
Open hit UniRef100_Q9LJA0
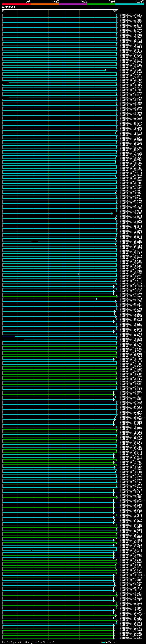click(x=131, y=241)
